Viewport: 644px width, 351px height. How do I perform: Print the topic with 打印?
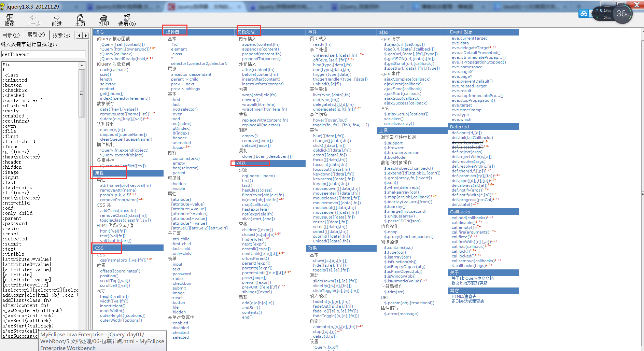(x=104, y=20)
